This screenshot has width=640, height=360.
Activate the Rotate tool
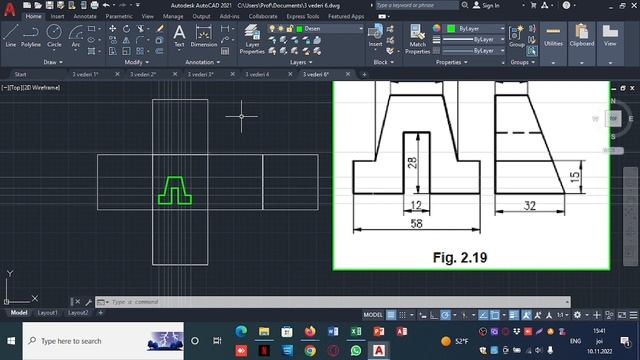coord(127,29)
